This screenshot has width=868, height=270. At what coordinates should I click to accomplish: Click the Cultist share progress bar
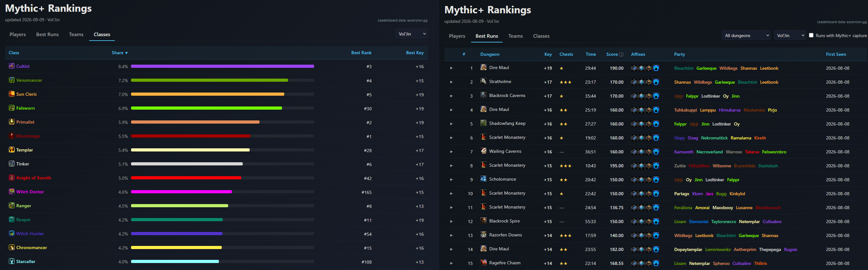point(222,66)
